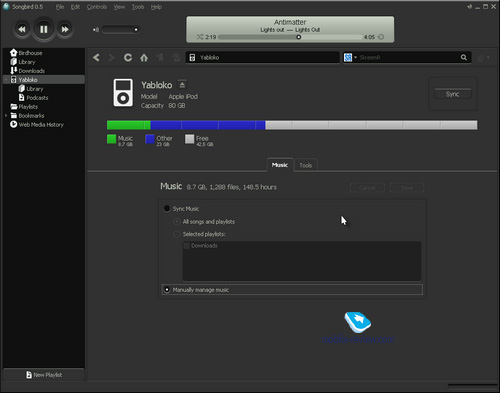Click the Yabloko address bar
Viewport: 500px width, 393px height.
click(263, 57)
